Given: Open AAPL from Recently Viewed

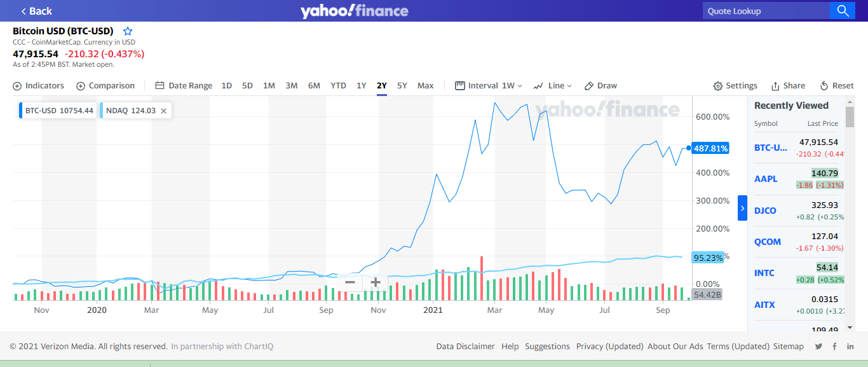Looking at the screenshot, I should 766,179.
